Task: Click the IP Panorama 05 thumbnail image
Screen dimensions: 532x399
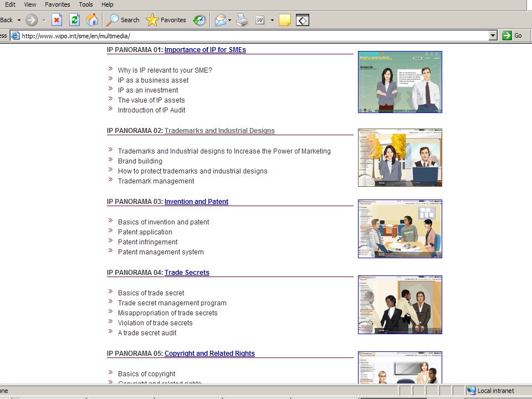Action: 400,367
